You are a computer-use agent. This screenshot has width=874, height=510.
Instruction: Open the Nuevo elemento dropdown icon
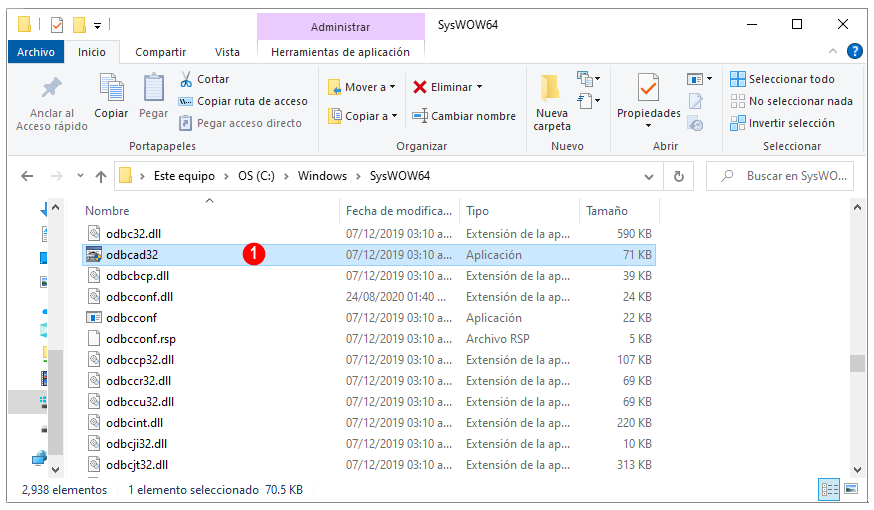pyautogui.click(x=589, y=79)
